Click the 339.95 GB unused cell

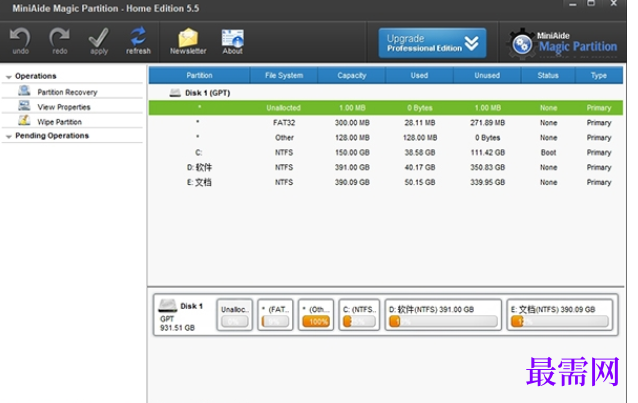tap(487, 182)
